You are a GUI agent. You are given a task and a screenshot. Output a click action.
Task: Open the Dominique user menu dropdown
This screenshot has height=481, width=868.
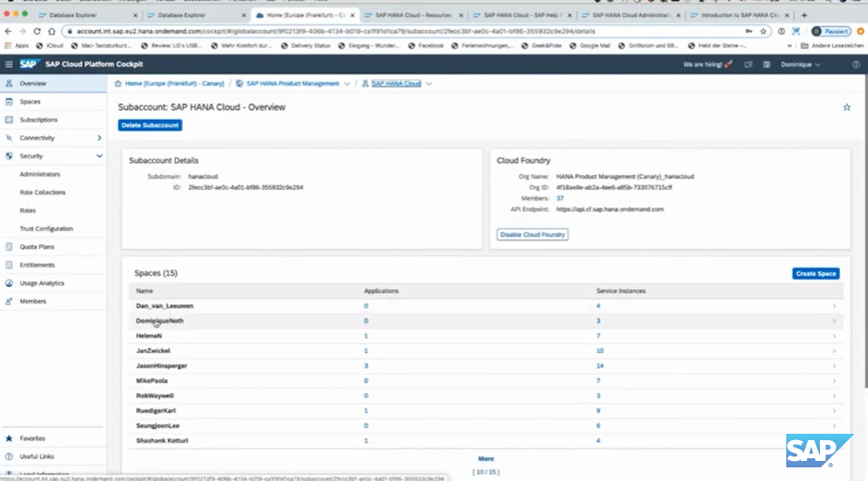point(801,64)
